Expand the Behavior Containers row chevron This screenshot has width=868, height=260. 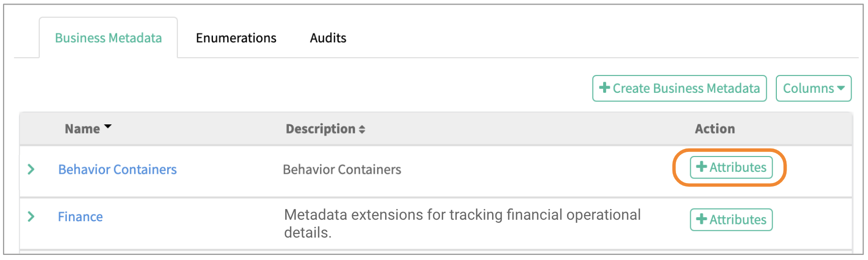click(31, 169)
